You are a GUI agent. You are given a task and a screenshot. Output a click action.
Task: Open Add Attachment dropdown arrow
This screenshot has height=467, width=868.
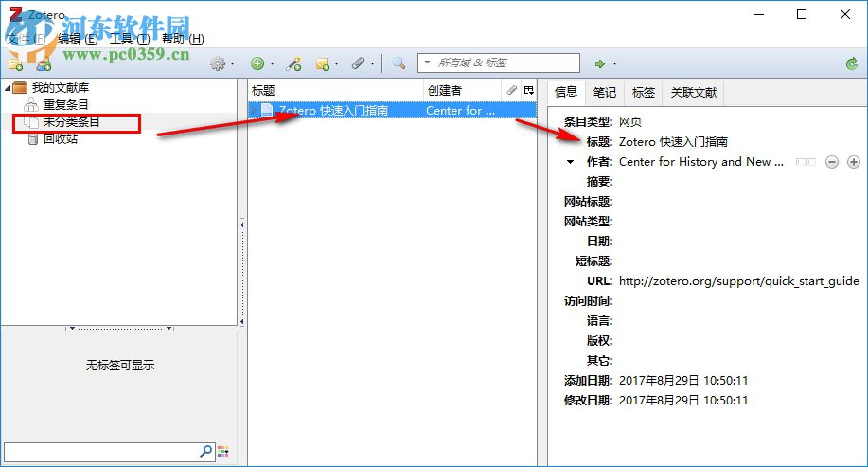[372, 64]
